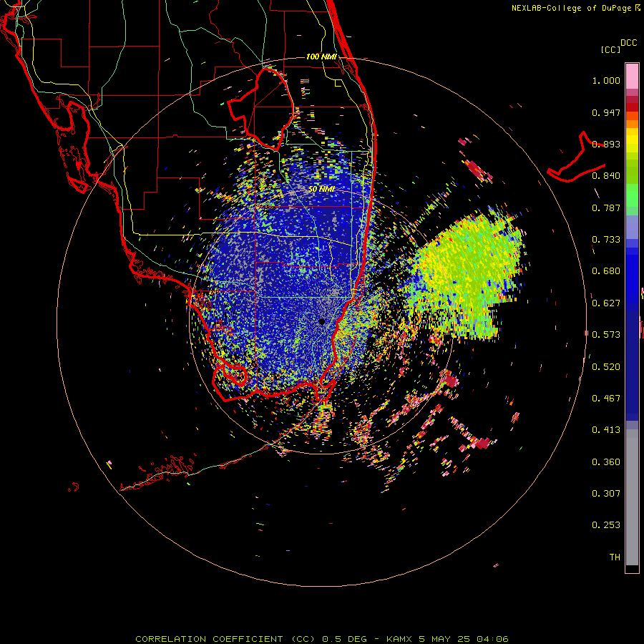
Task: Click the 0.467 scale value
Action: pos(606,399)
